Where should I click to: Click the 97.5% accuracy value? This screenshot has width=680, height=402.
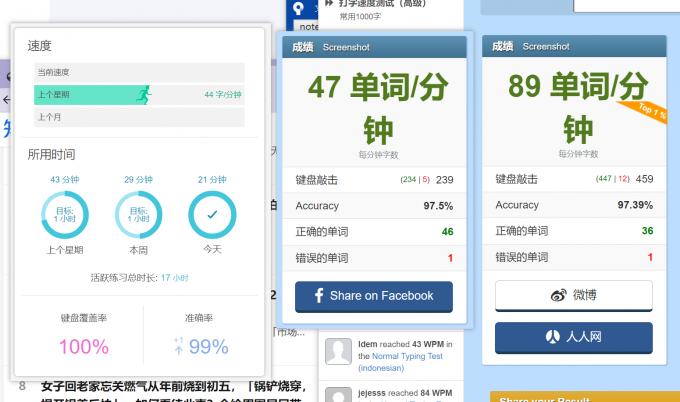pyautogui.click(x=438, y=206)
